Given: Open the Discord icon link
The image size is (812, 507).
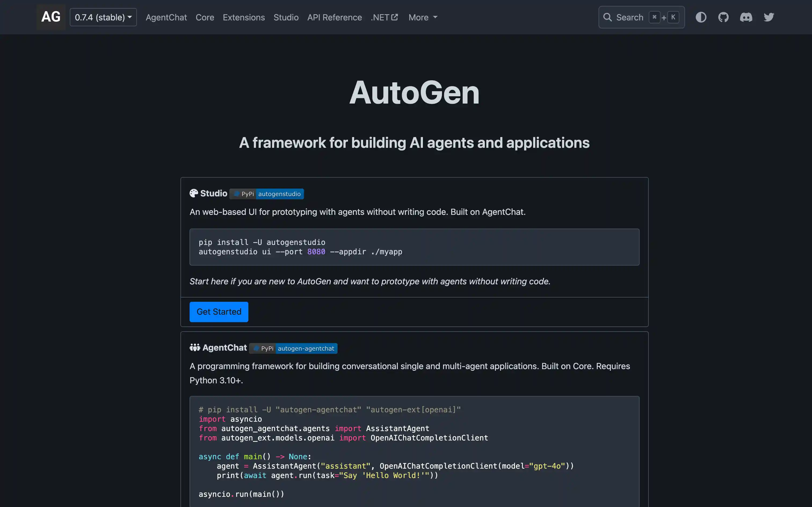Looking at the screenshot, I should tap(746, 17).
